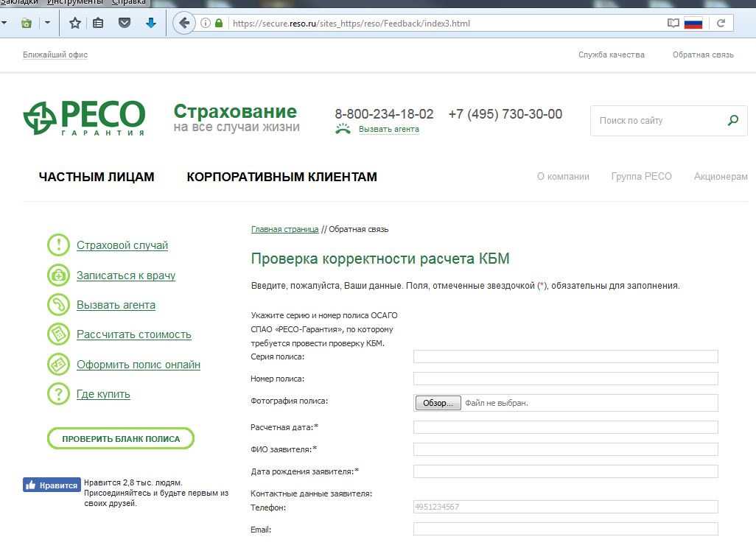Click the bookmark star icon

point(74,23)
